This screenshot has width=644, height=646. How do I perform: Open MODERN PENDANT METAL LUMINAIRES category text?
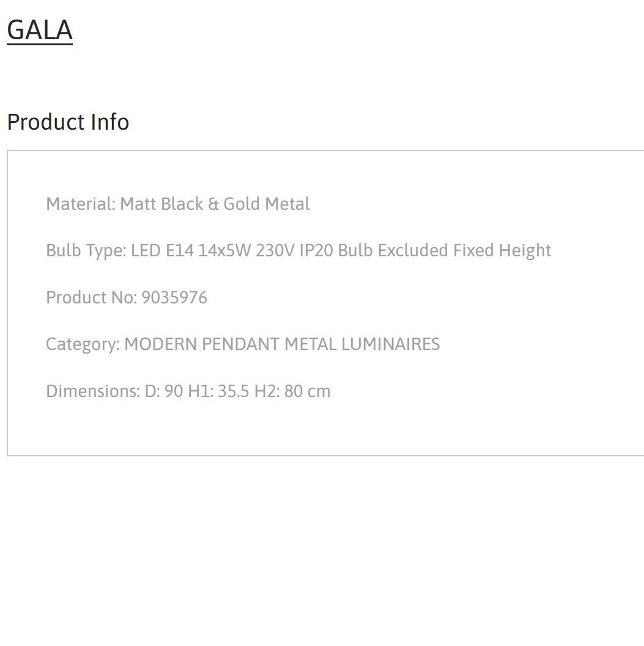pyautogui.click(x=282, y=344)
